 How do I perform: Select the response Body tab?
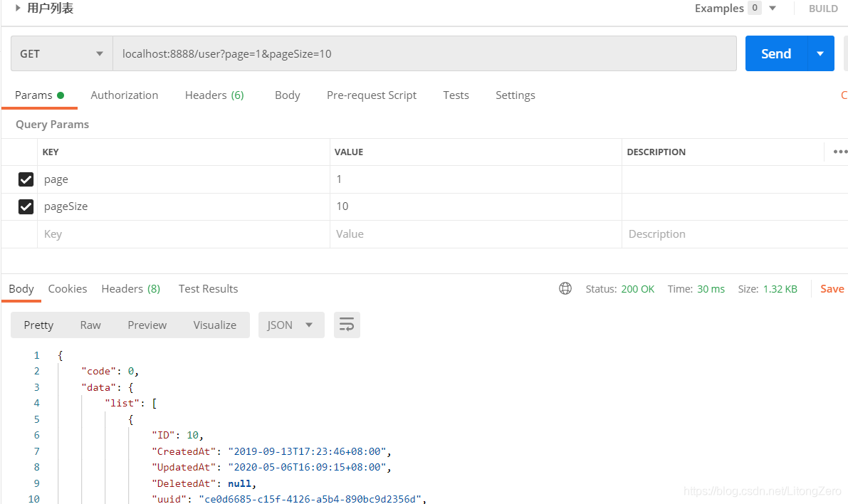point(21,289)
